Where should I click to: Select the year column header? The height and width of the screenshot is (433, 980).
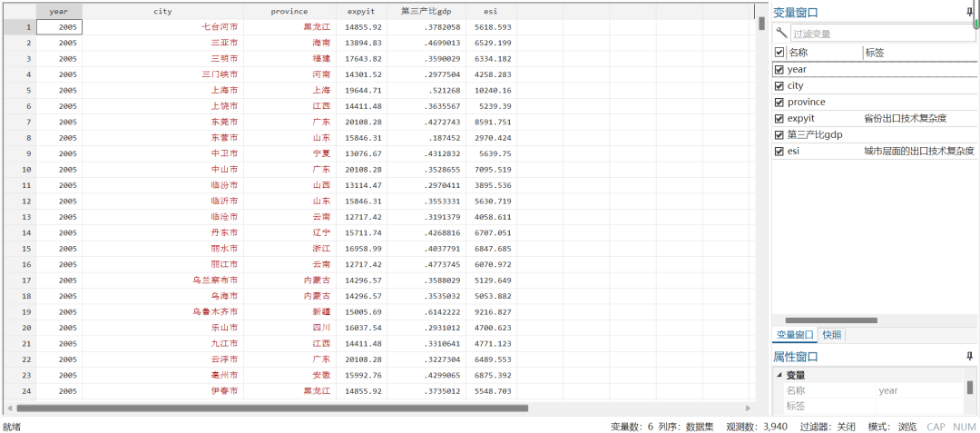coord(59,11)
